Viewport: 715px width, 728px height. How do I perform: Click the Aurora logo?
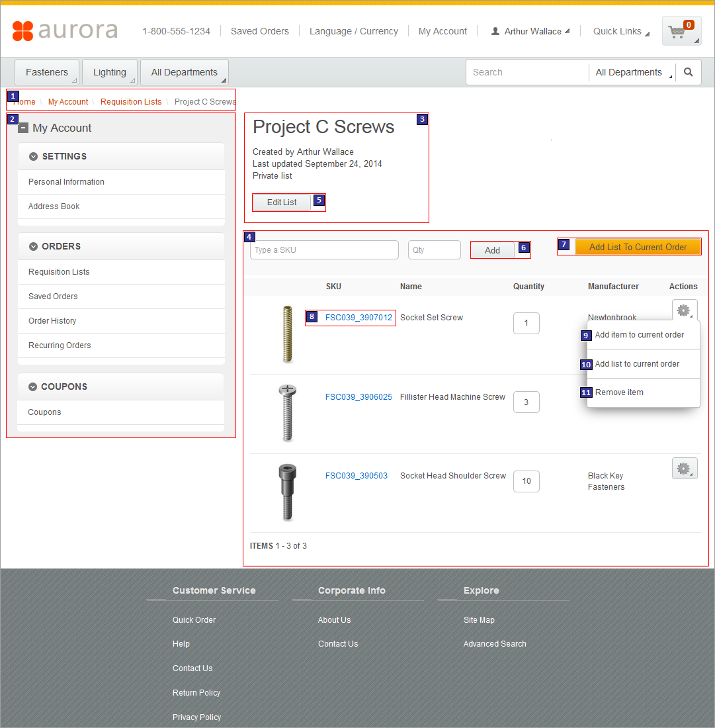point(65,30)
